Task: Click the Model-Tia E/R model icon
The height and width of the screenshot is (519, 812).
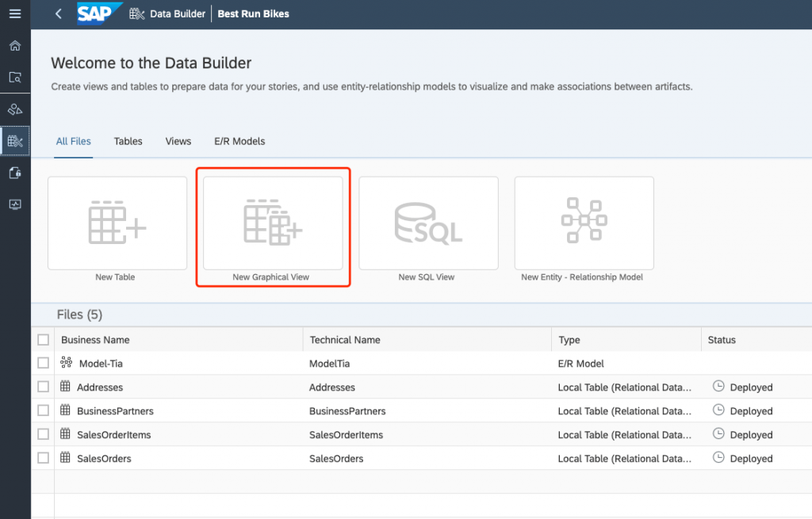Action: click(67, 362)
